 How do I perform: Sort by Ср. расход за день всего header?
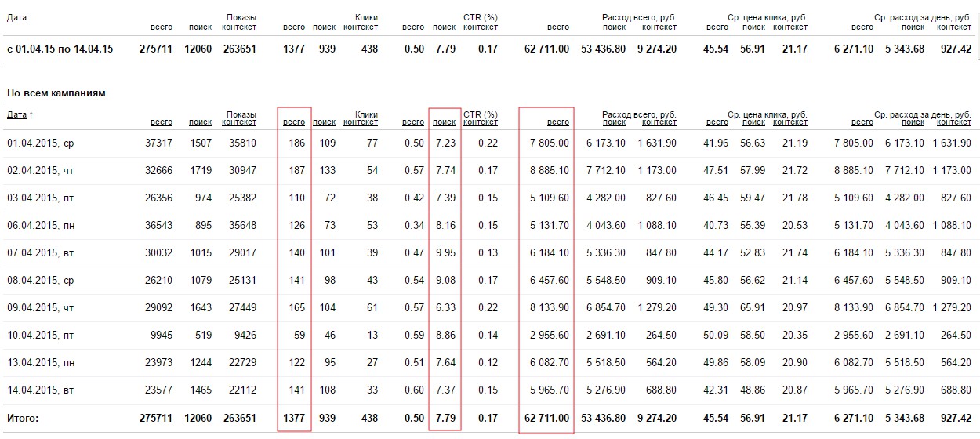862,122
